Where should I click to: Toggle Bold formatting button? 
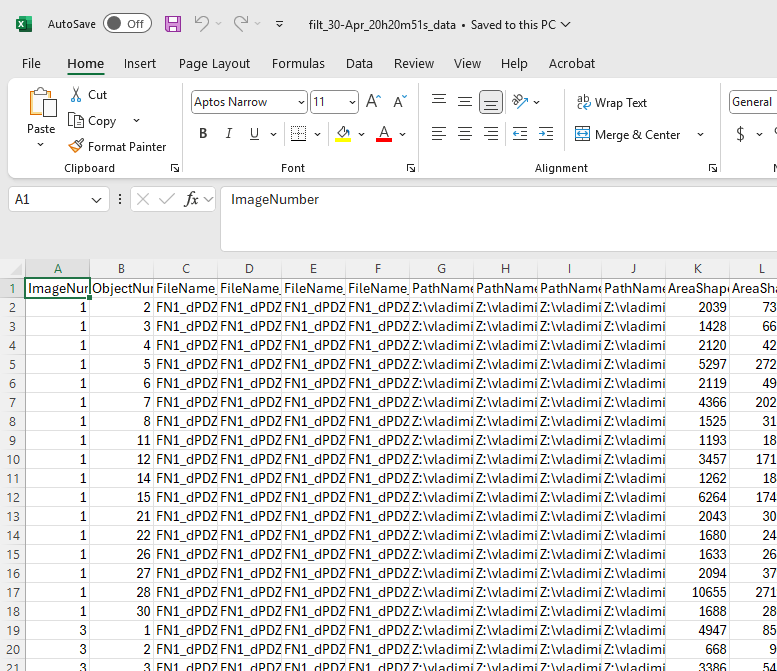203,134
